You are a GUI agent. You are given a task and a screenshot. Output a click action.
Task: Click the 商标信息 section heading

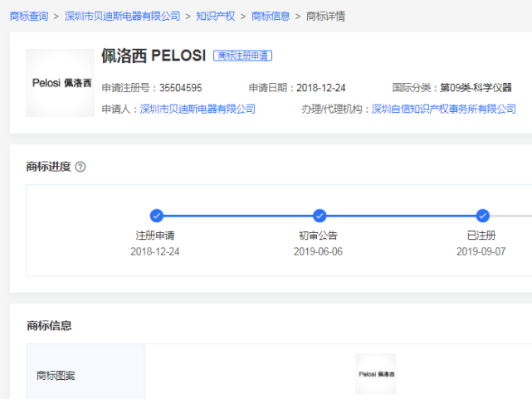[x=49, y=325]
